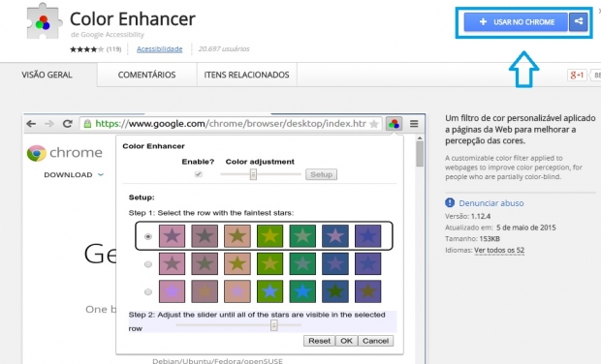Click the scrollbar up arrow in preview
This screenshot has height=364, width=601.
[420, 137]
